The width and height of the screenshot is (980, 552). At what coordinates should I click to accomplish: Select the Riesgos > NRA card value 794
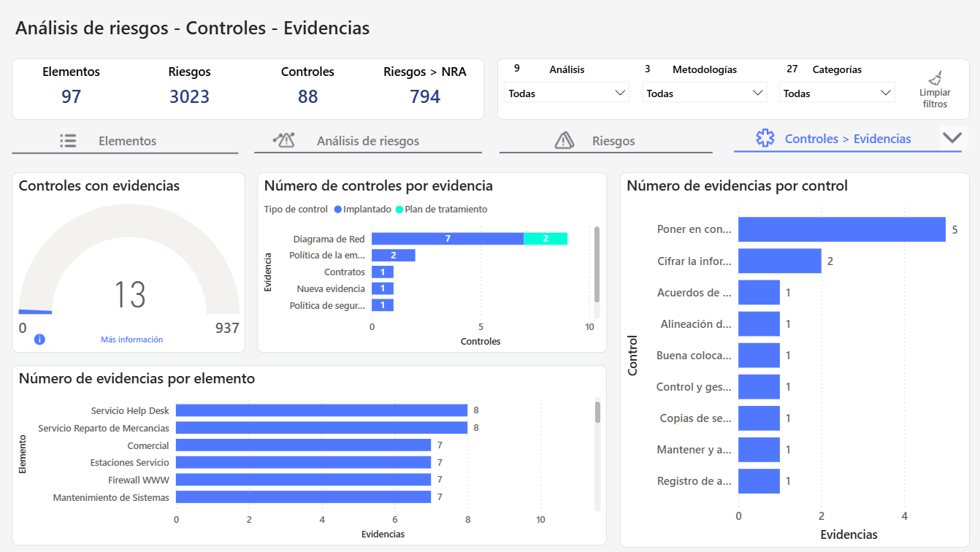(x=425, y=96)
